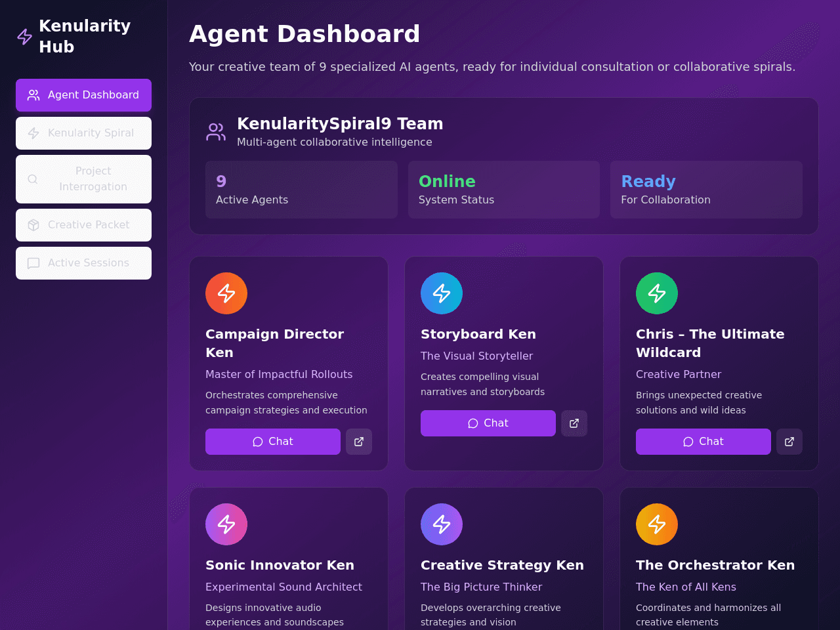Image resolution: width=840 pixels, height=630 pixels.
Task: Click the 9 Active Agents stat card
Action: tap(301, 190)
